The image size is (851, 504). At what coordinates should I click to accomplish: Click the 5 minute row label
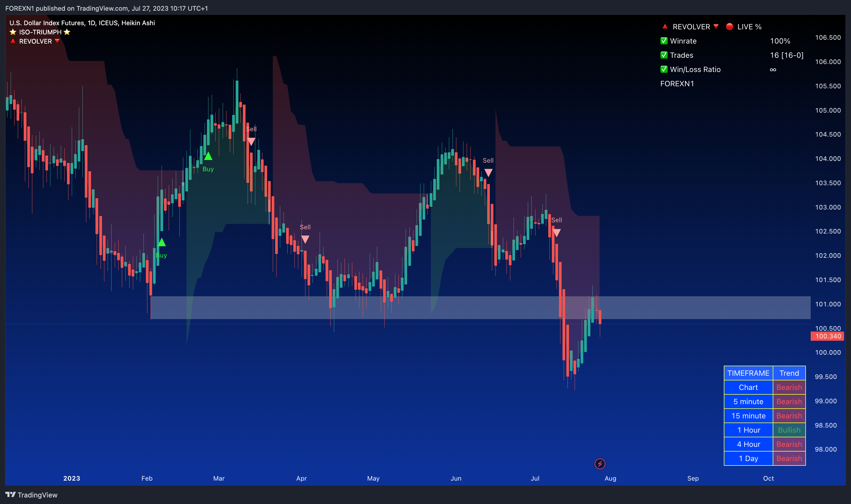[x=748, y=401]
